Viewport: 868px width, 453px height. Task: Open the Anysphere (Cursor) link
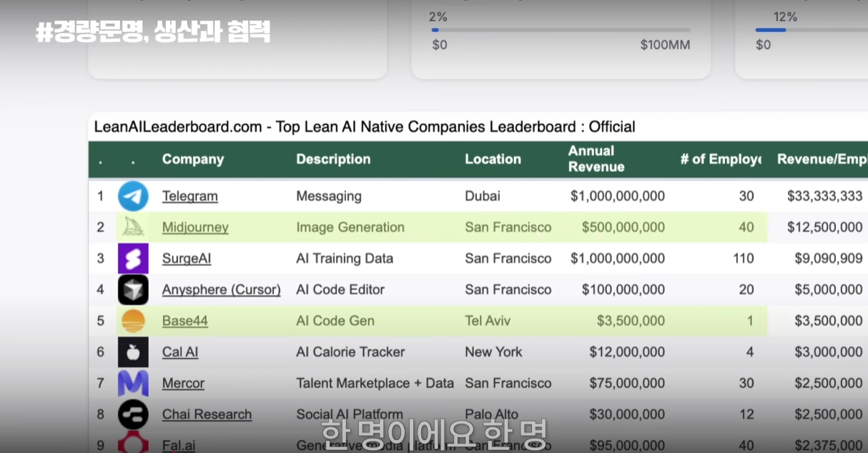pyautogui.click(x=222, y=290)
